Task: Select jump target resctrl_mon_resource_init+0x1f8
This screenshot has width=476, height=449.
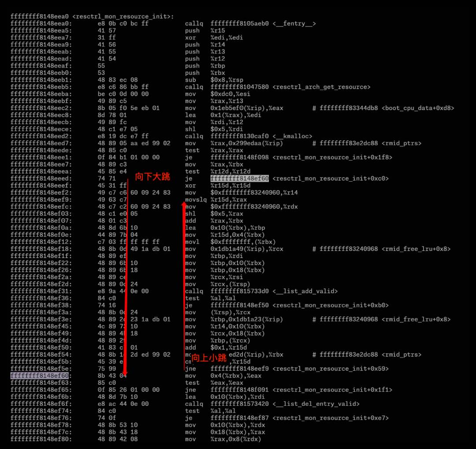Action: tap(332, 157)
